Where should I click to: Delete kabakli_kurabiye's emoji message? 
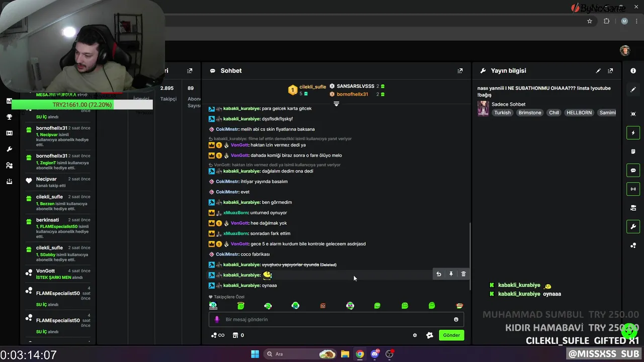point(463,274)
